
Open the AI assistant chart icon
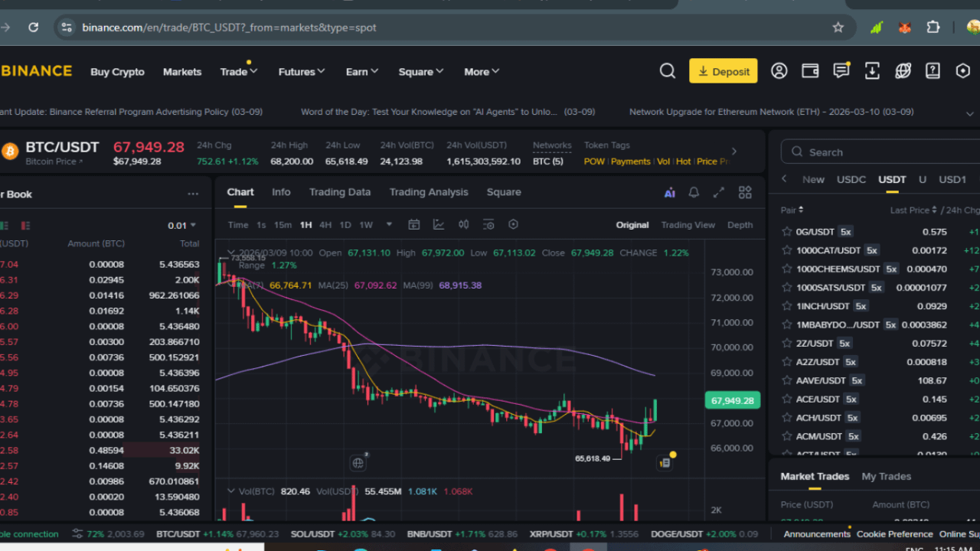(x=670, y=193)
